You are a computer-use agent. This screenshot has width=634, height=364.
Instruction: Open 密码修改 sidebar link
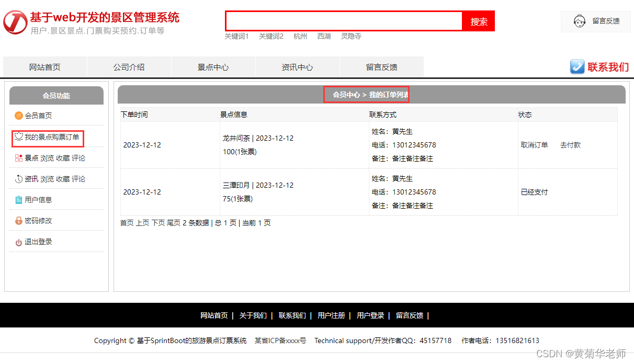coord(38,221)
